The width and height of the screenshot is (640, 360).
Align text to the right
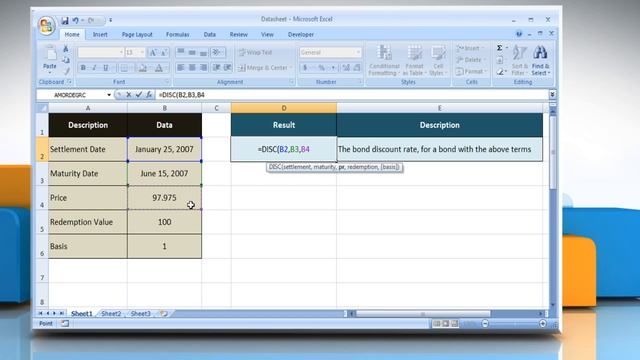[x=203, y=68]
